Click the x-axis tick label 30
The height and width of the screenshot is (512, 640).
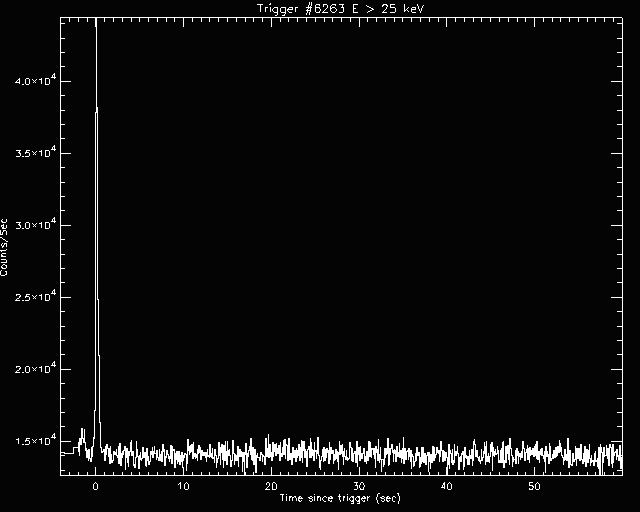359,486
